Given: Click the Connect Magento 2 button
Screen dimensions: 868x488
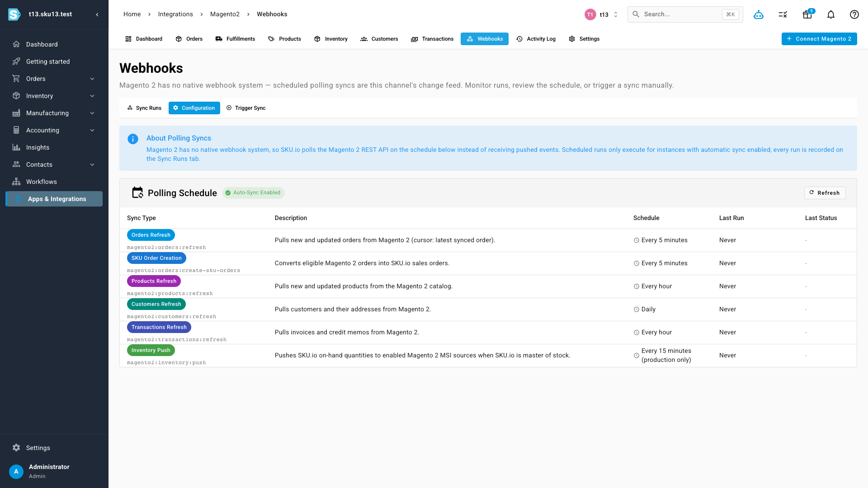Looking at the screenshot, I should point(819,39).
